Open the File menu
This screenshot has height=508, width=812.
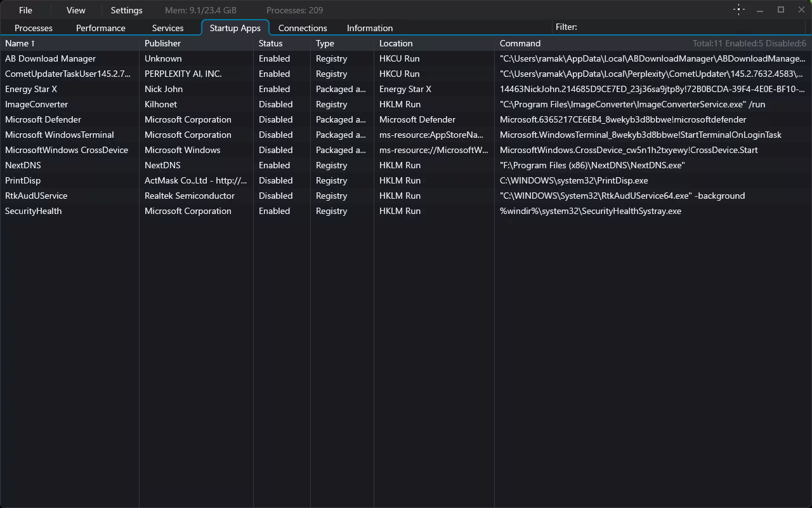[25, 10]
